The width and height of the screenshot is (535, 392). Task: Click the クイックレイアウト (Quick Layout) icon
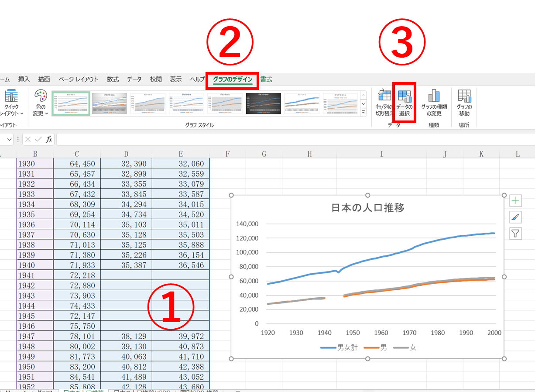click(11, 103)
